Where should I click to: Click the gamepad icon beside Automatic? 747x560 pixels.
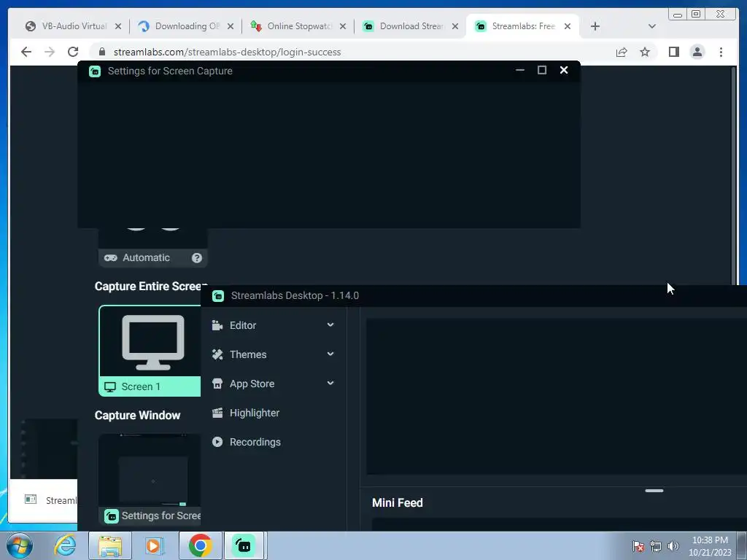[111, 257]
